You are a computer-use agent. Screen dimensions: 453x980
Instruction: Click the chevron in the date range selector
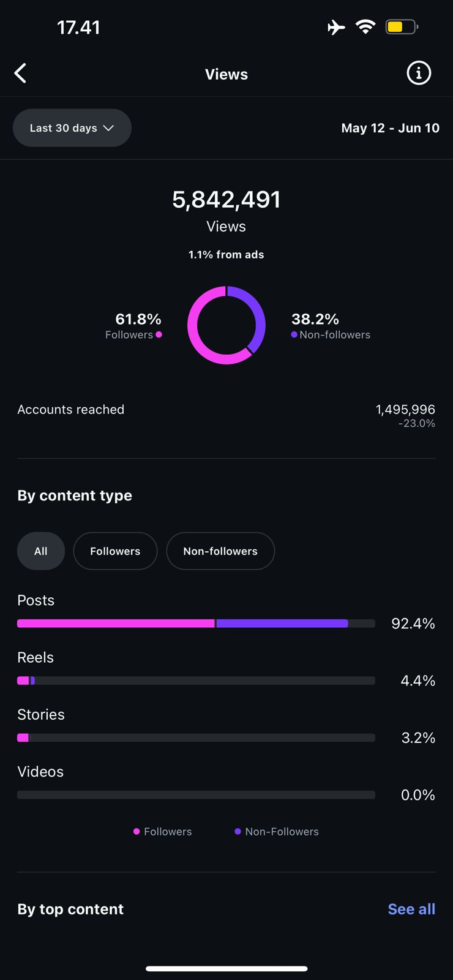coord(109,128)
